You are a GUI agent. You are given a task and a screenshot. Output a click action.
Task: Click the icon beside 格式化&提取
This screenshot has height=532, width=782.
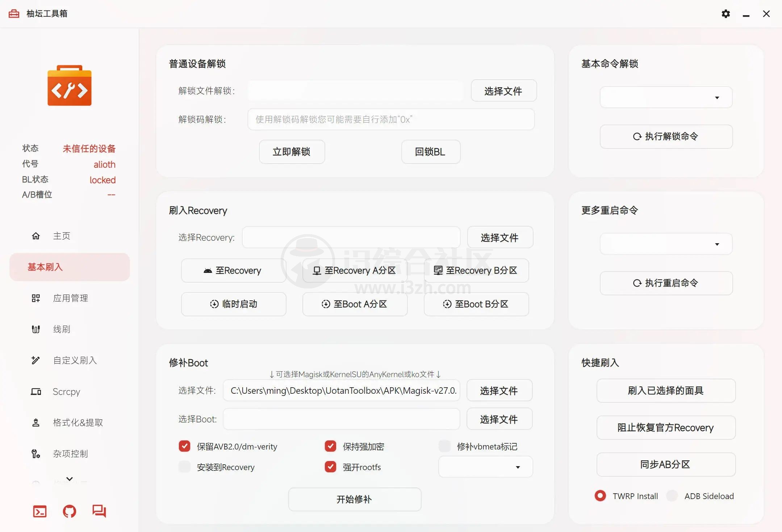pyautogui.click(x=36, y=423)
